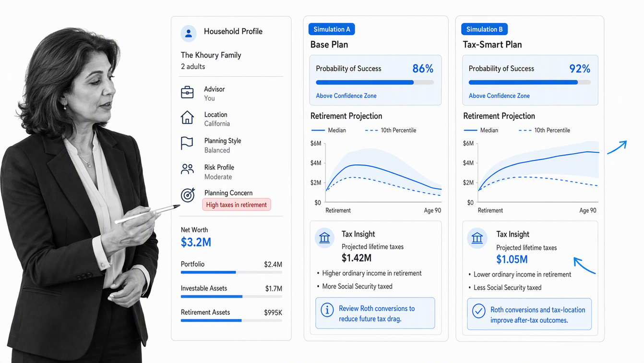
Task: Click the checkmark icon beside the tax-location note
Action: tap(478, 311)
